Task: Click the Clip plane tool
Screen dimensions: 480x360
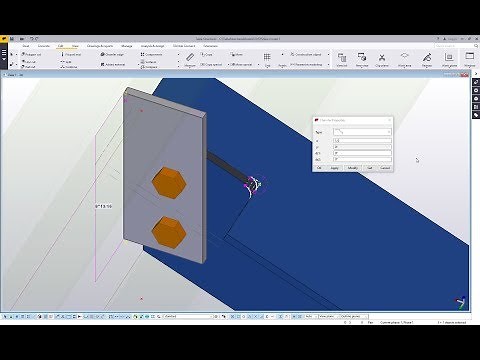Action: [382, 60]
